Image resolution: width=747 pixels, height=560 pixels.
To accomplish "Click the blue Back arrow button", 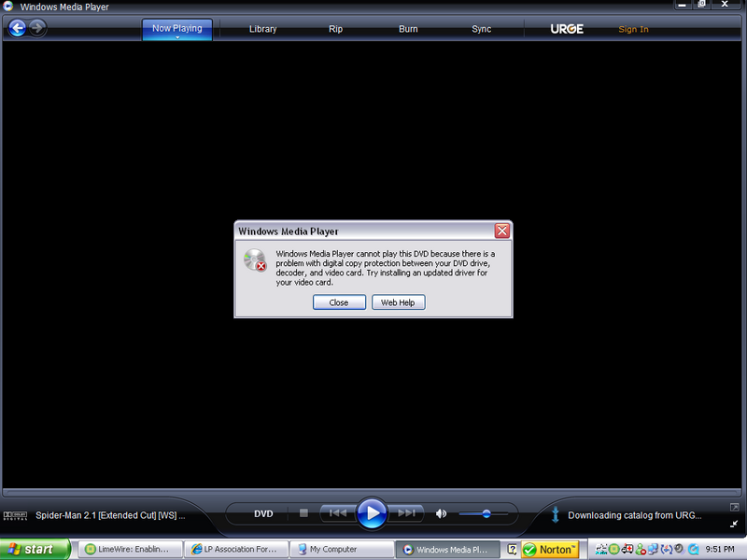I will coord(18,28).
